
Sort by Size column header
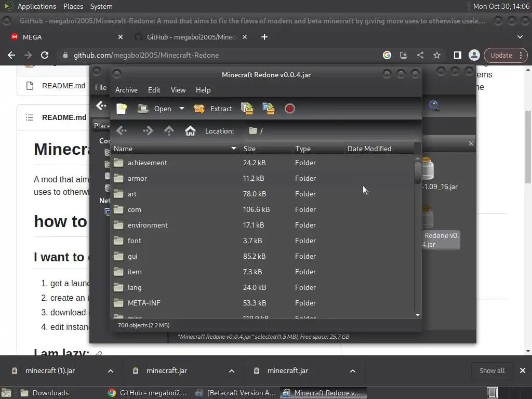[267, 149]
